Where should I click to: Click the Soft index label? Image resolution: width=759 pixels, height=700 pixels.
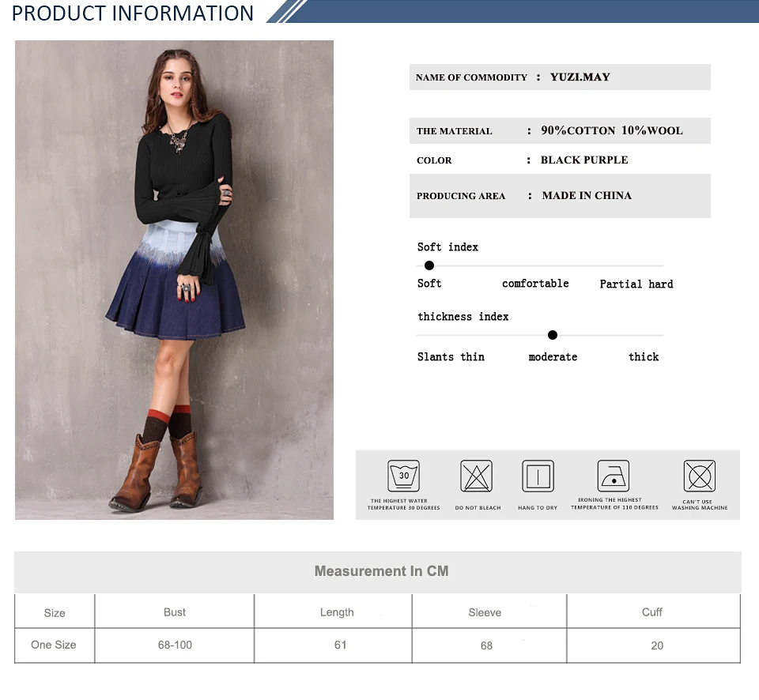click(x=447, y=247)
